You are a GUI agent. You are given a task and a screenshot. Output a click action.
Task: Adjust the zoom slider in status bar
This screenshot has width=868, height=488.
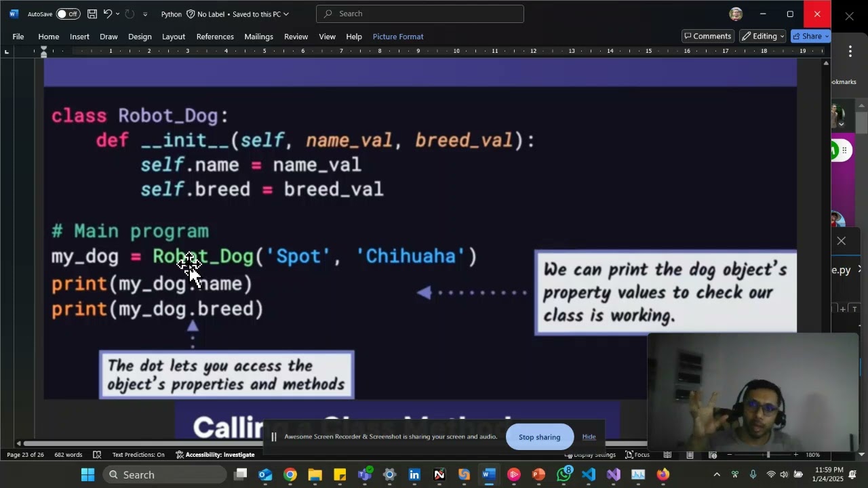click(x=768, y=455)
